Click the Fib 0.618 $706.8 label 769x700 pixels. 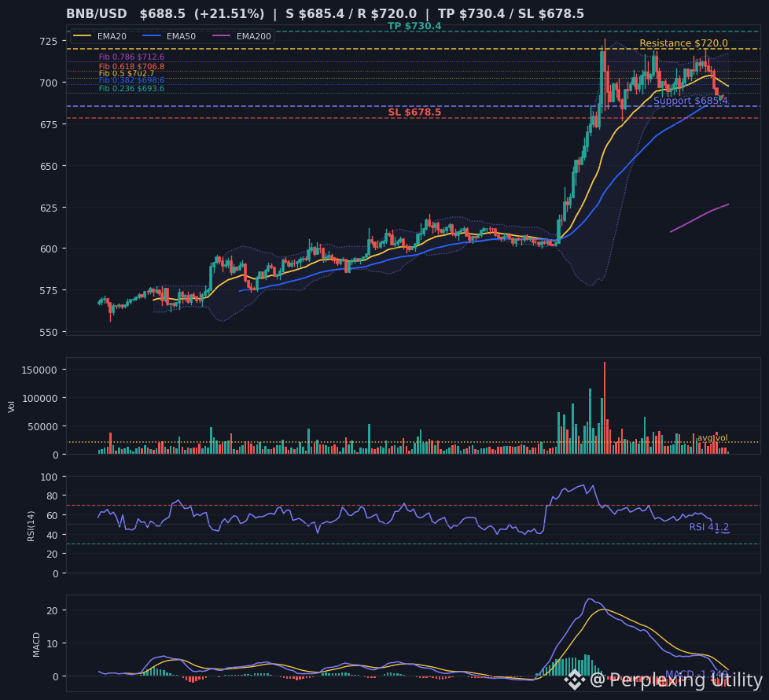131,67
